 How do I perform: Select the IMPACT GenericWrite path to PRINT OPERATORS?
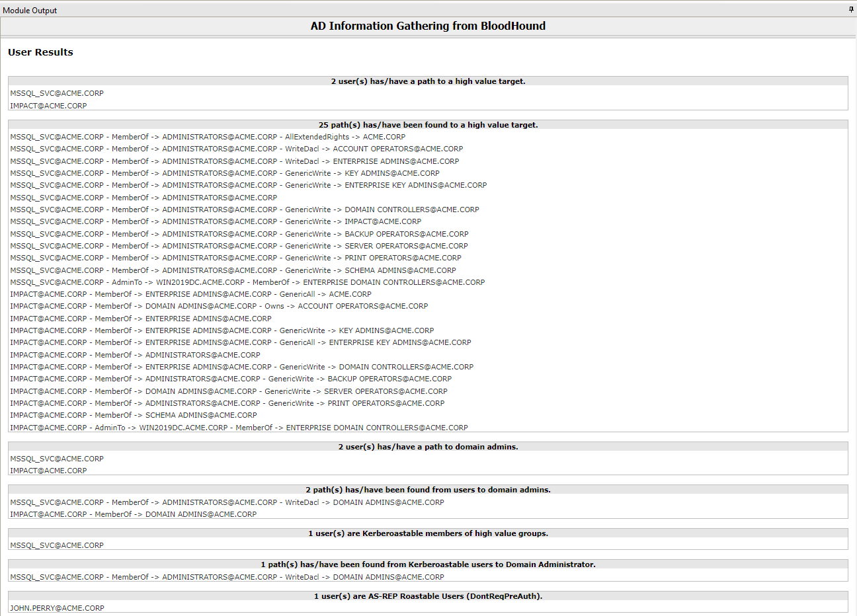tap(227, 403)
